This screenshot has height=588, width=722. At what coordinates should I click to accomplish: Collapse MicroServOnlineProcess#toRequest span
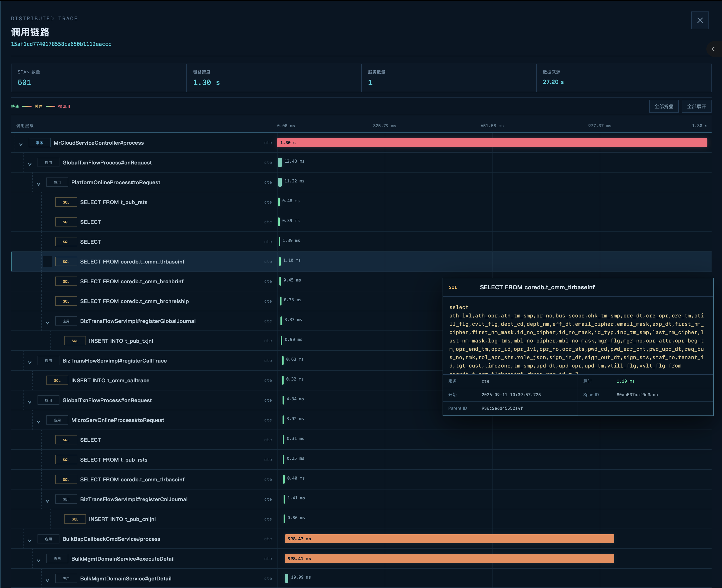click(39, 422)
